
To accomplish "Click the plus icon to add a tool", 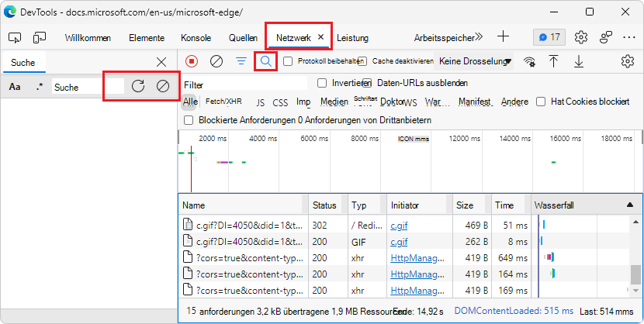I will [x=503, y=37].
